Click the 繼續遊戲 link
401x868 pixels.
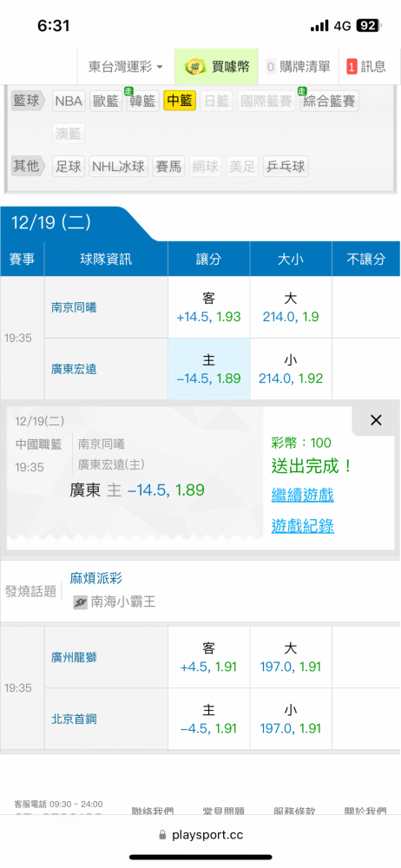(x=302, y=495)
